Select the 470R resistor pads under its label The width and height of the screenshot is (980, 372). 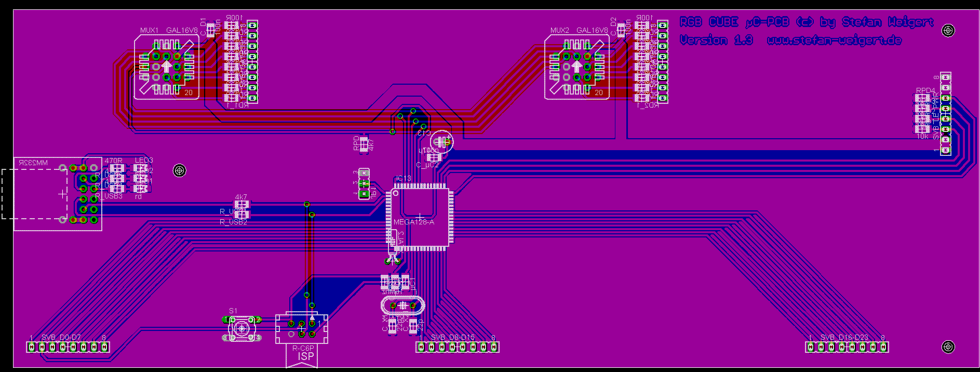117,168
